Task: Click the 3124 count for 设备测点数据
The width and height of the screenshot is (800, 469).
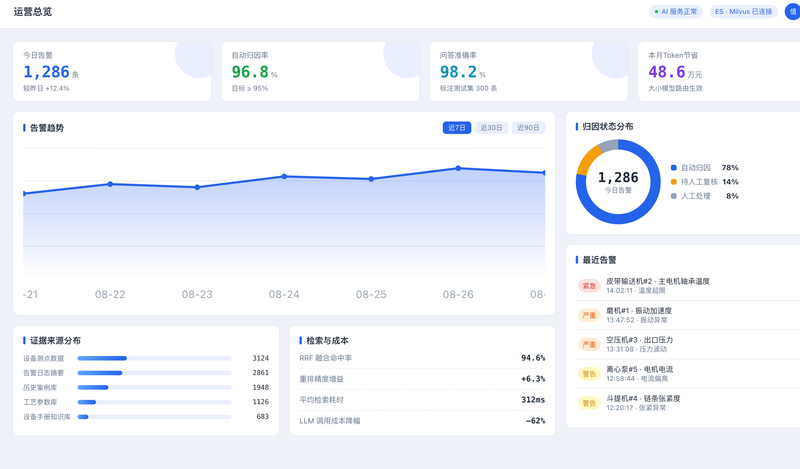Action: 261,358
